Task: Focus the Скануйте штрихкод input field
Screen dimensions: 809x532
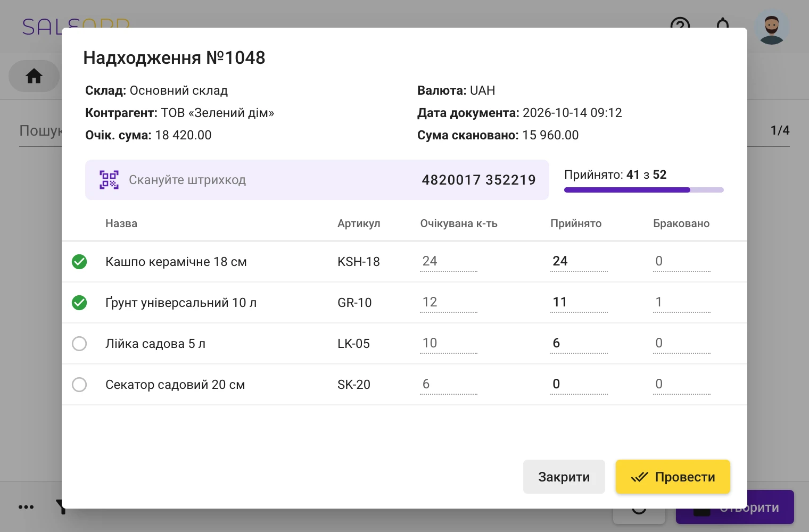Action: coord(317,180)
